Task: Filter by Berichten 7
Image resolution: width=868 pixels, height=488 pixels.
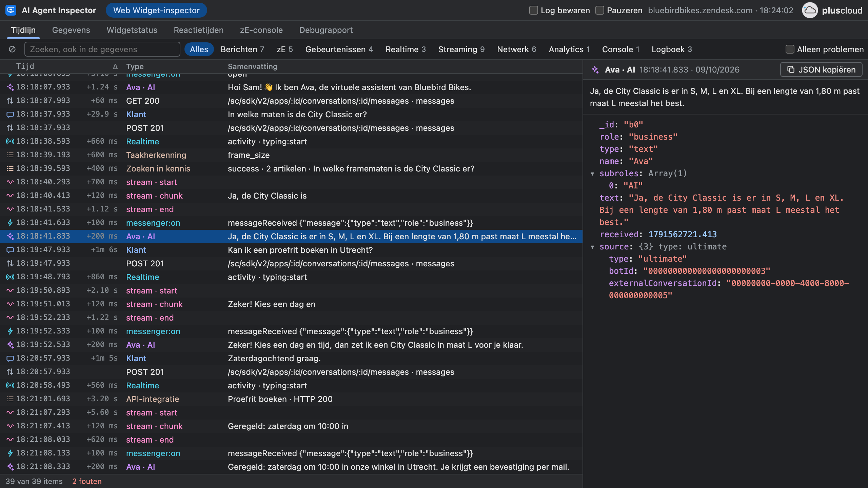Action: tap(242, 49)
